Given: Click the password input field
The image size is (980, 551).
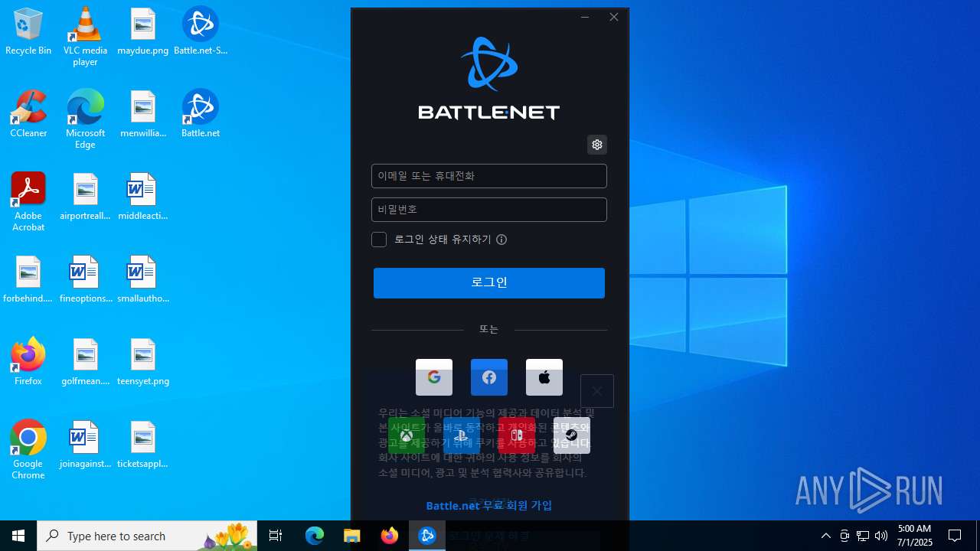Looking at the screenshot, I should click(489, 210).
